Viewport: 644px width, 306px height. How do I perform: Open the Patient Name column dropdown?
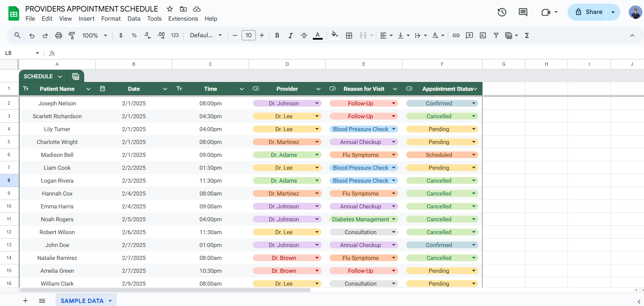pyautogui.click(x=89, y=89)
